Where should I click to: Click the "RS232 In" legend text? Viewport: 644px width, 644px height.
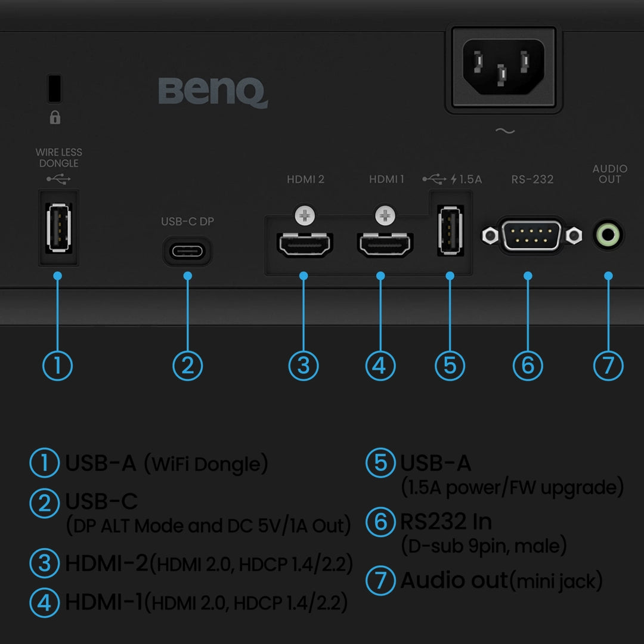click(445, 522)
